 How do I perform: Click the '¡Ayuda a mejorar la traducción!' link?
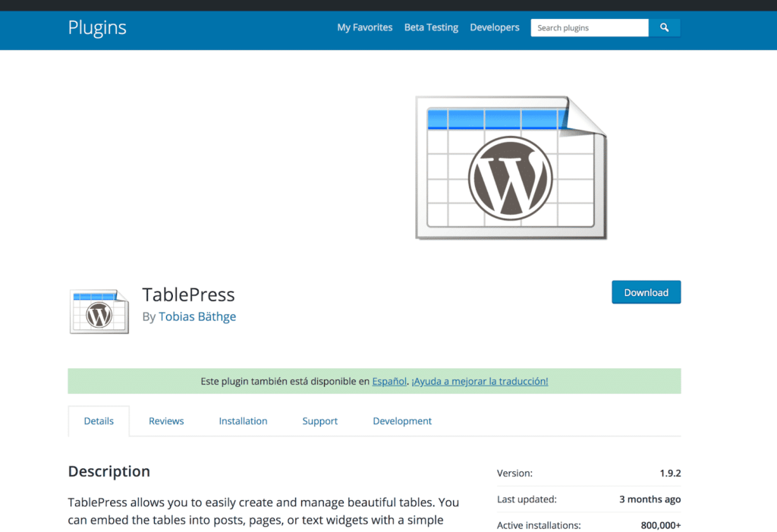coord(480,381)
